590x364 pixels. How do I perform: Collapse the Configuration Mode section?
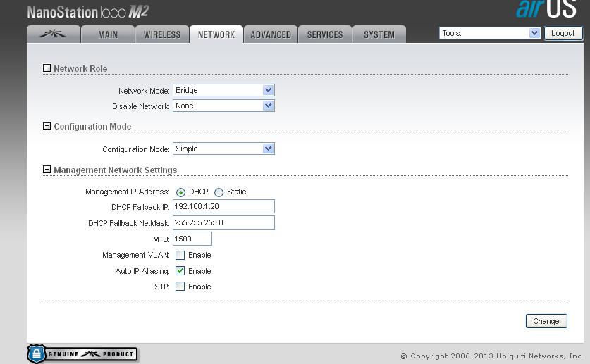point(47,126)
